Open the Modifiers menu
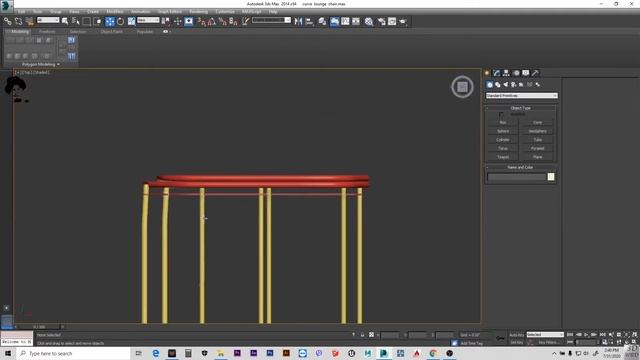Image resolution: width=640 pixels, height=360 pixels. pyautogui.click(x=115, y=12)
